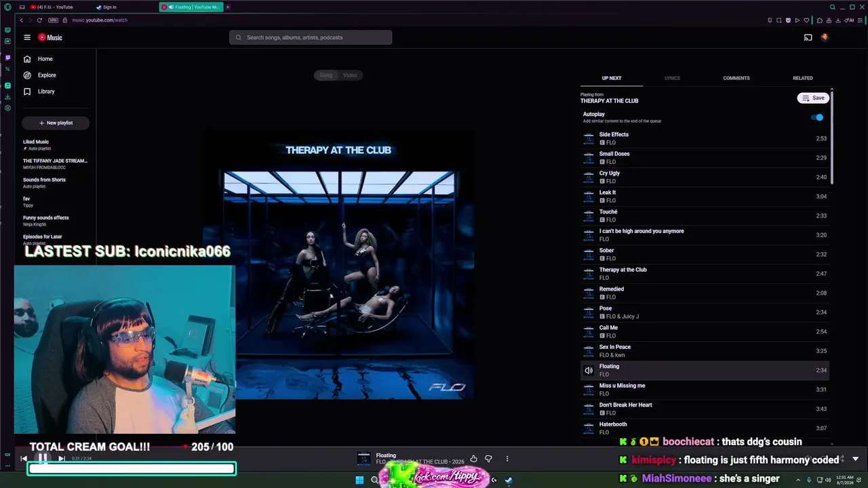868x488 pixels.
Task: Play Sober from the queue
Action: (705, 254)
